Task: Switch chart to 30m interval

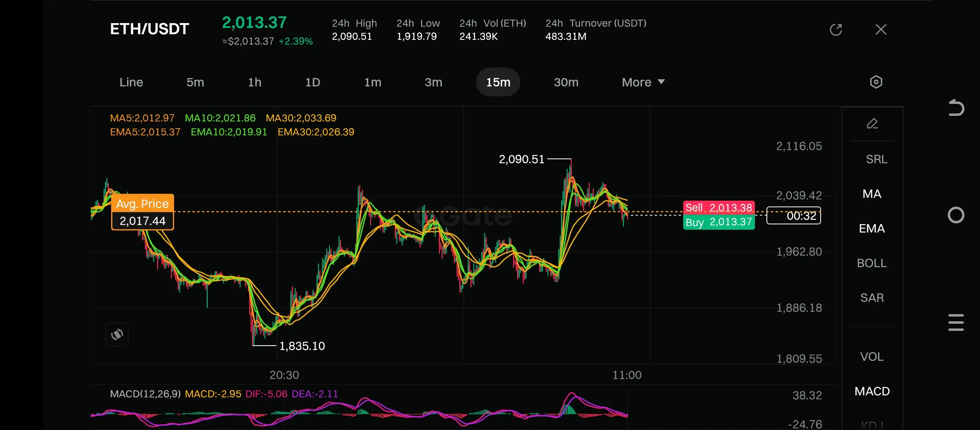Action: point(566,82)
